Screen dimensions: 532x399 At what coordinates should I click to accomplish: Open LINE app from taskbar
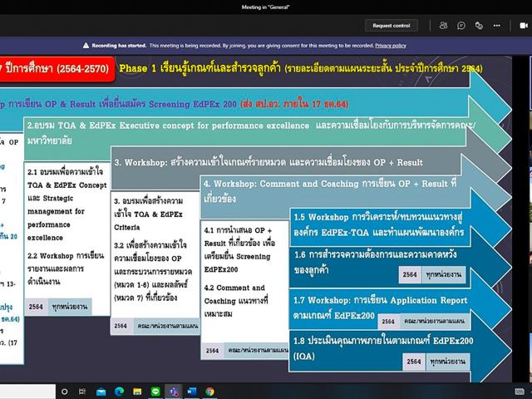tap(155, 392)
